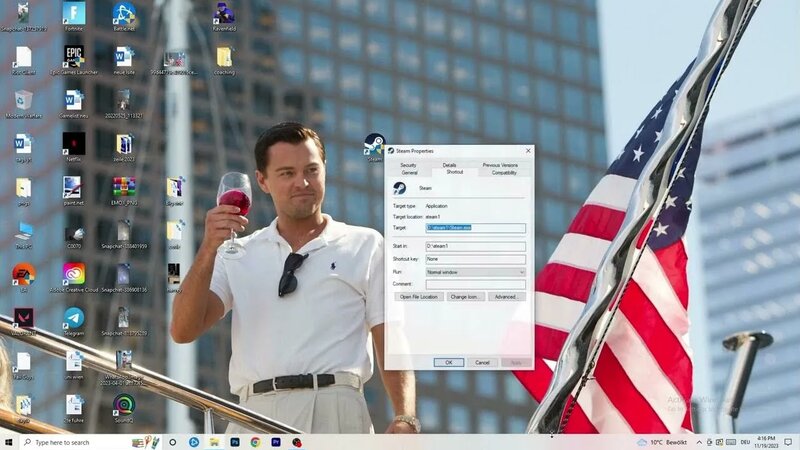
Task: Click into the Start in field
Action: [476, 246]
